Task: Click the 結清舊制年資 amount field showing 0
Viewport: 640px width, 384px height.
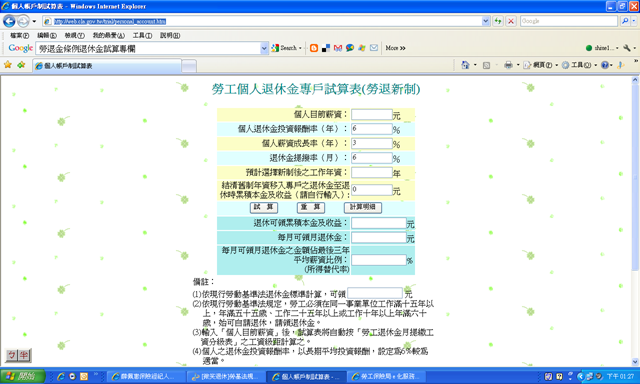Action: coord(371,190)
